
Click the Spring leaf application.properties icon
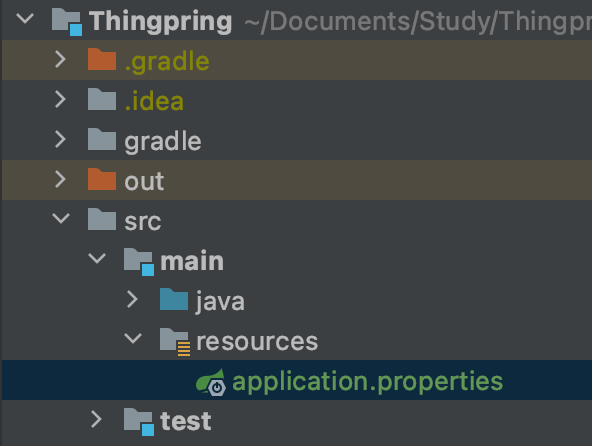211,383
